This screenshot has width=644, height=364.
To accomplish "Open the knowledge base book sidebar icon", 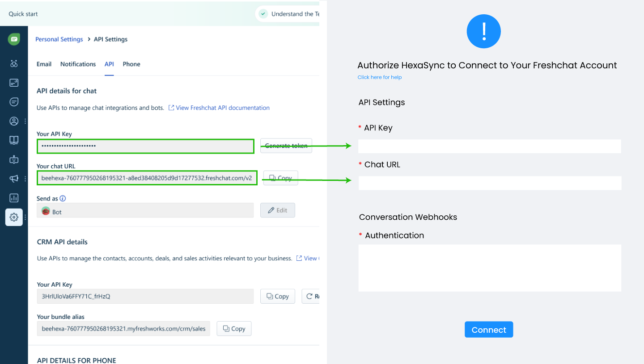I will pos(14,140).
